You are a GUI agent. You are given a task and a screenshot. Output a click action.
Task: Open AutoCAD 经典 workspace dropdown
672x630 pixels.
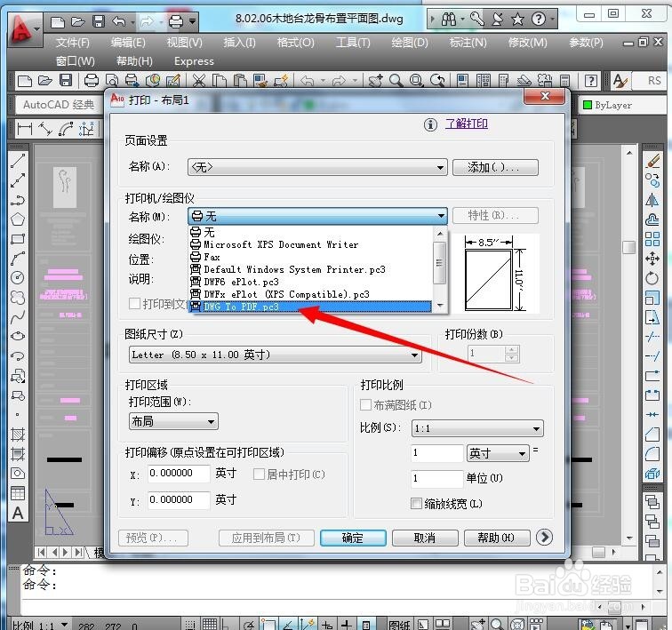click(x=59, y=105)
